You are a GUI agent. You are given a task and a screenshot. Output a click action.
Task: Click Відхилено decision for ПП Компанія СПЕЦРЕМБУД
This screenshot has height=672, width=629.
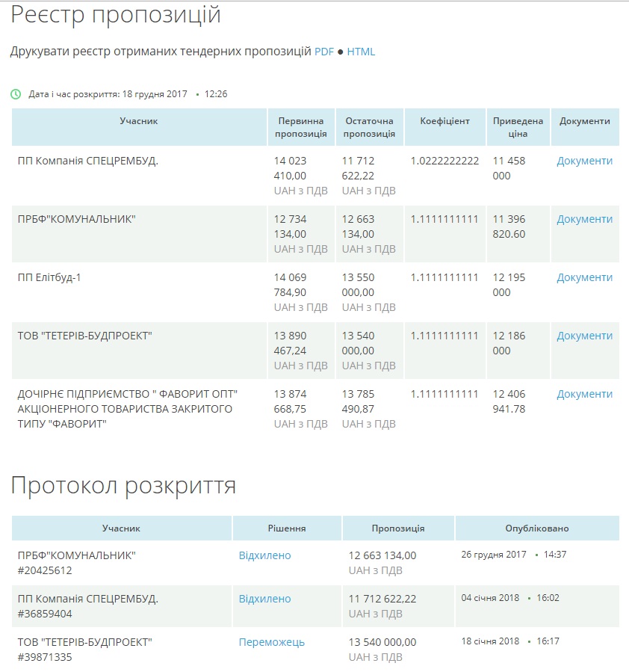(x=264, y=599)
